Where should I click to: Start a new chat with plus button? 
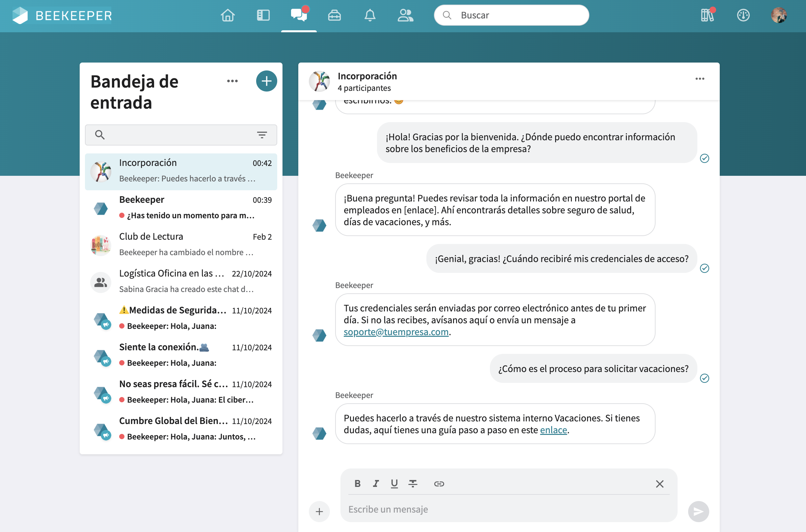(266, 81)
